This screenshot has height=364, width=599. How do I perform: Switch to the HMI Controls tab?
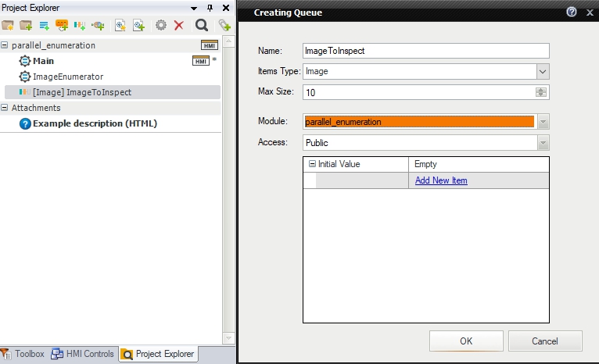point(83,354)
